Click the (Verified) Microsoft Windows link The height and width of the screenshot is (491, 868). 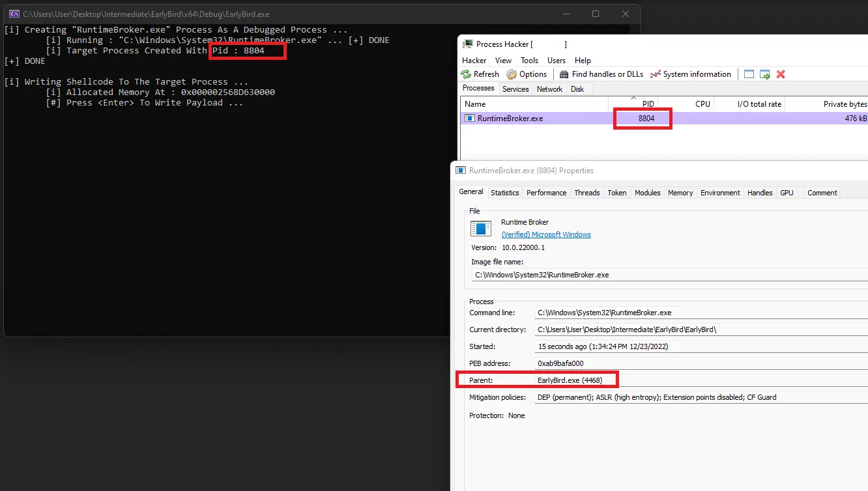point(546,234)
